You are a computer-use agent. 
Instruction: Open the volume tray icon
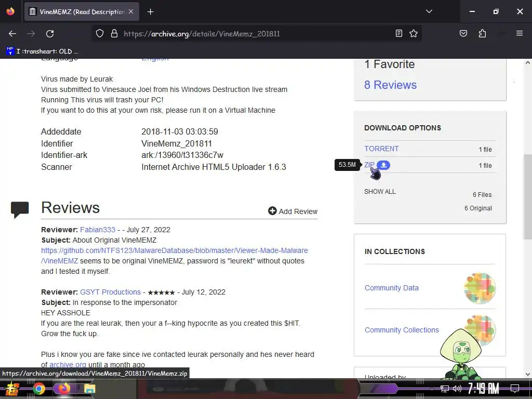[x=457, y=389]
